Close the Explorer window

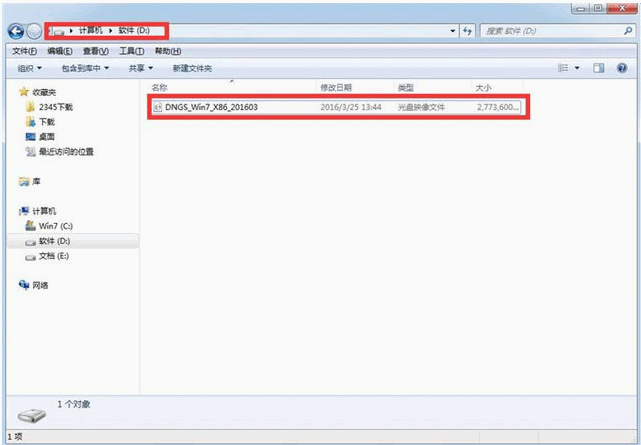[x=622, y=9]
